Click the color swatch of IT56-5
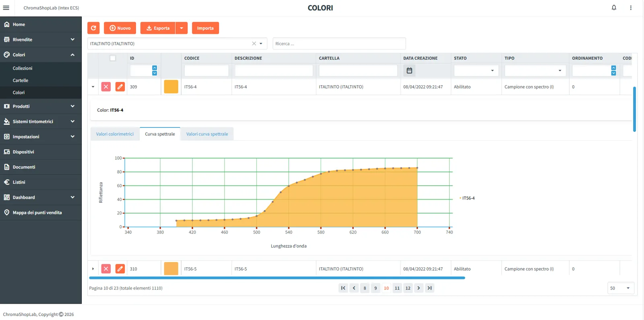This screenshot has width=644, height=320. (171, 269)
